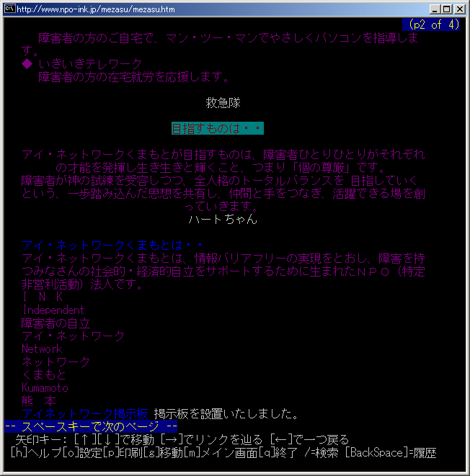Click the [o]設定 options hint
Screen dimensions: 470x476
(82, 453)
